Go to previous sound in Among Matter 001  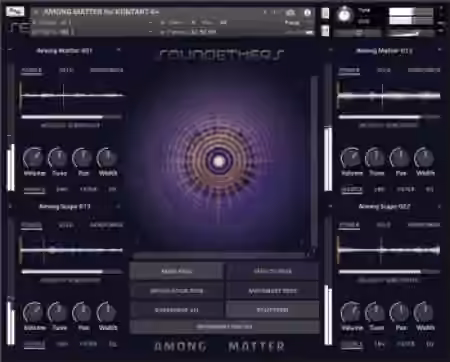10,50
